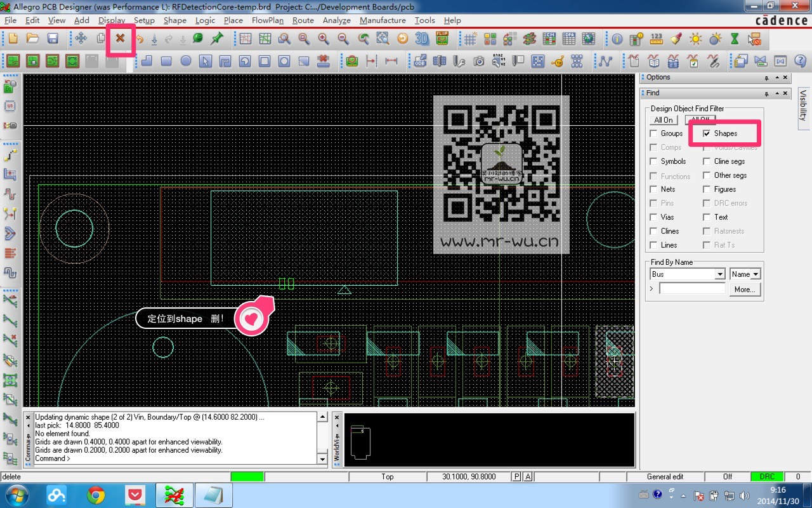Click the green DRC status indicator
The width and height of the screenshot is (812, 508).
767,477
